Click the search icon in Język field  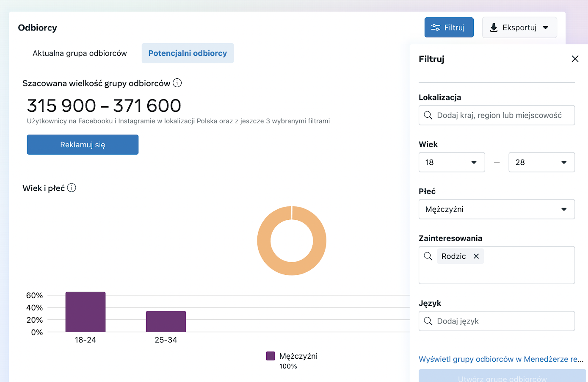click(428, 321)
